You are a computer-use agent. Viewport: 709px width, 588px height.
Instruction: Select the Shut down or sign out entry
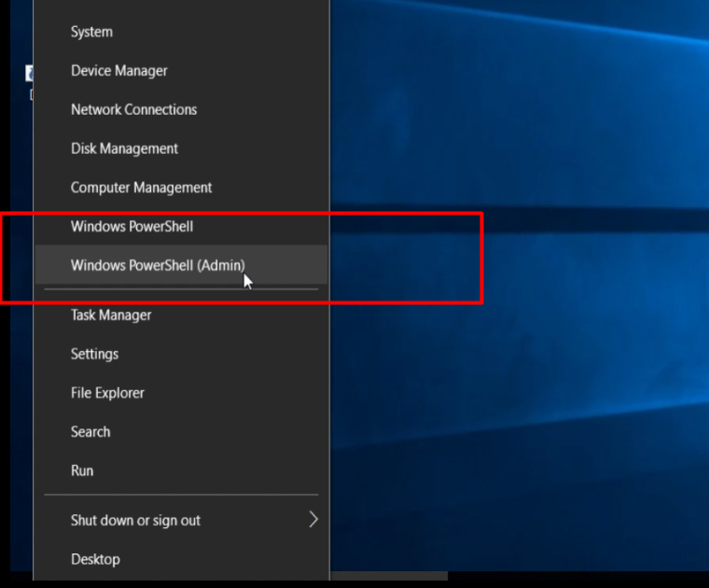click(x=181, y=520)
